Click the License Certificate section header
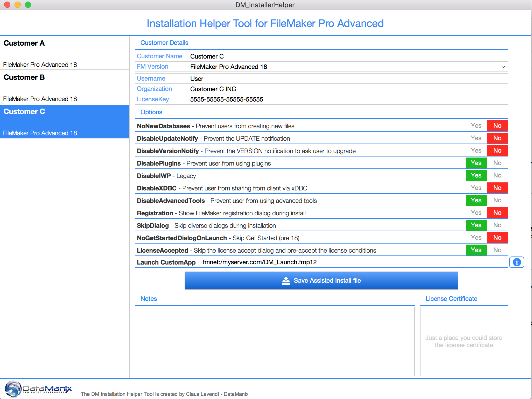 pyautogui.click(x=451, y=299)
